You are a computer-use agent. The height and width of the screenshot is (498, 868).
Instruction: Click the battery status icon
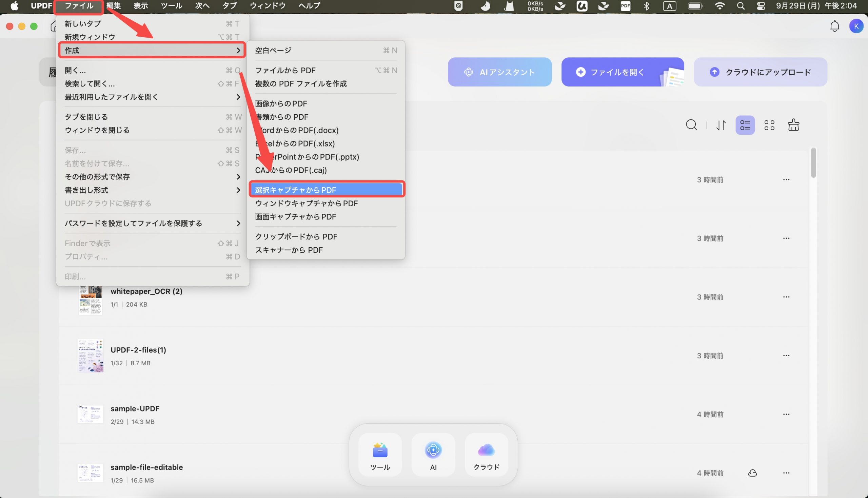[695, 6]
